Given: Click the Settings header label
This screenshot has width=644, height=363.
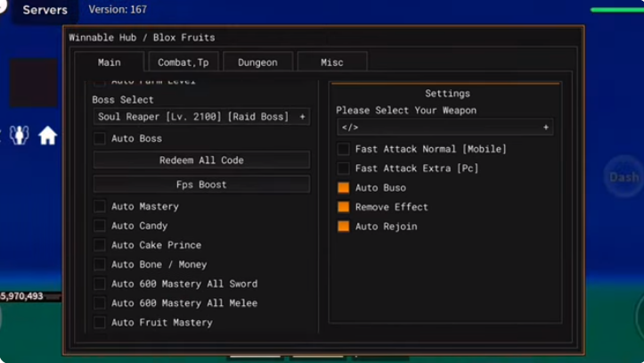Looking at the screenshot, I should (x=447, y=94).
